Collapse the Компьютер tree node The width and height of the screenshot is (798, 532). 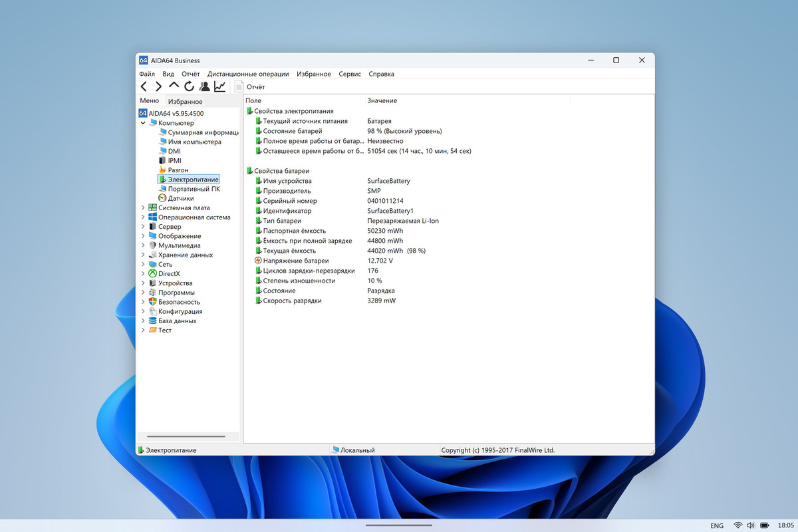pos(143,123)
